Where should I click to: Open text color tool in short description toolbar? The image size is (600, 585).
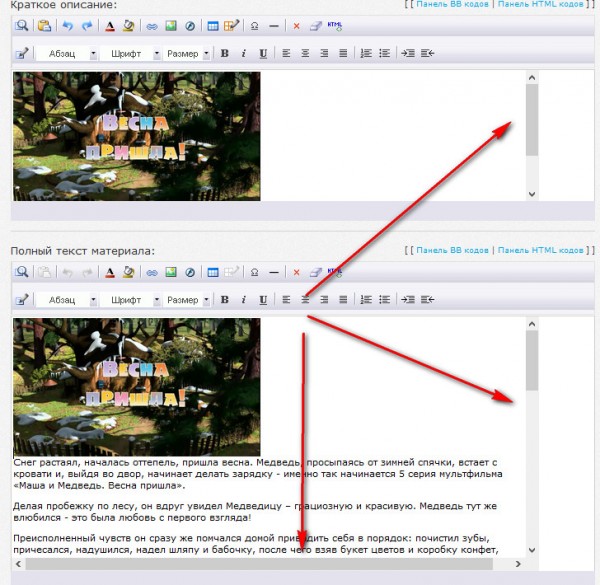[x=110, y=26]
